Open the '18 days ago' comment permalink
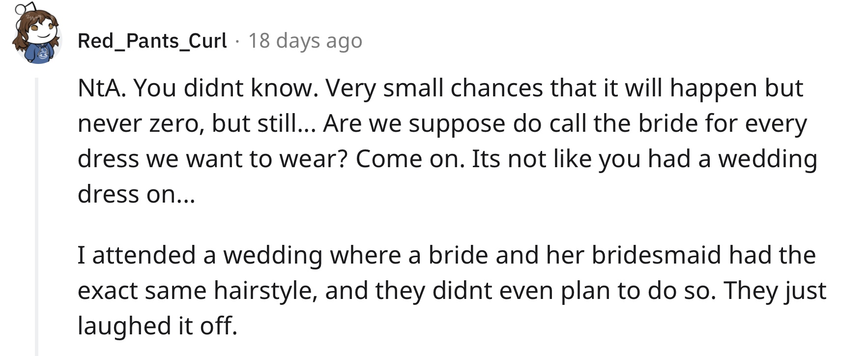Viewport: 868px width, 356px height. coord(305,41)
